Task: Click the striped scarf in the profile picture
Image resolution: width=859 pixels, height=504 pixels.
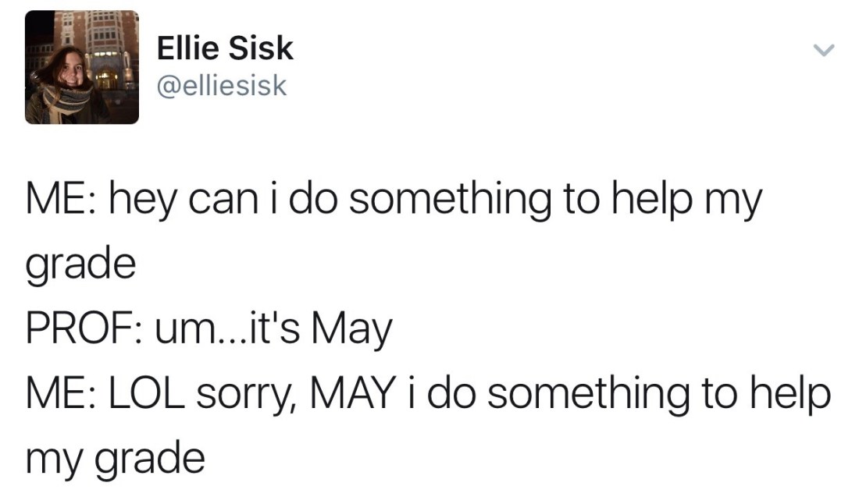Action: [x=68, y=101]
